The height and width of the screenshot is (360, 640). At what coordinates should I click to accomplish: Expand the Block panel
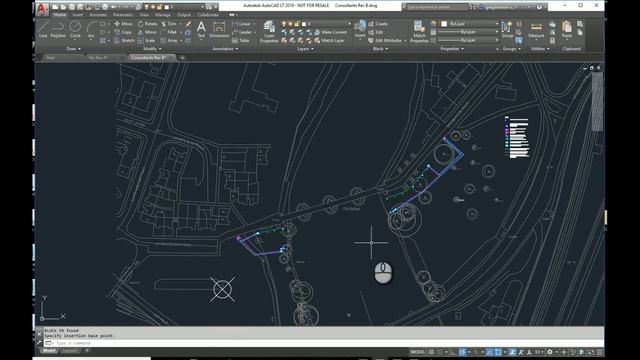(380, 49)
